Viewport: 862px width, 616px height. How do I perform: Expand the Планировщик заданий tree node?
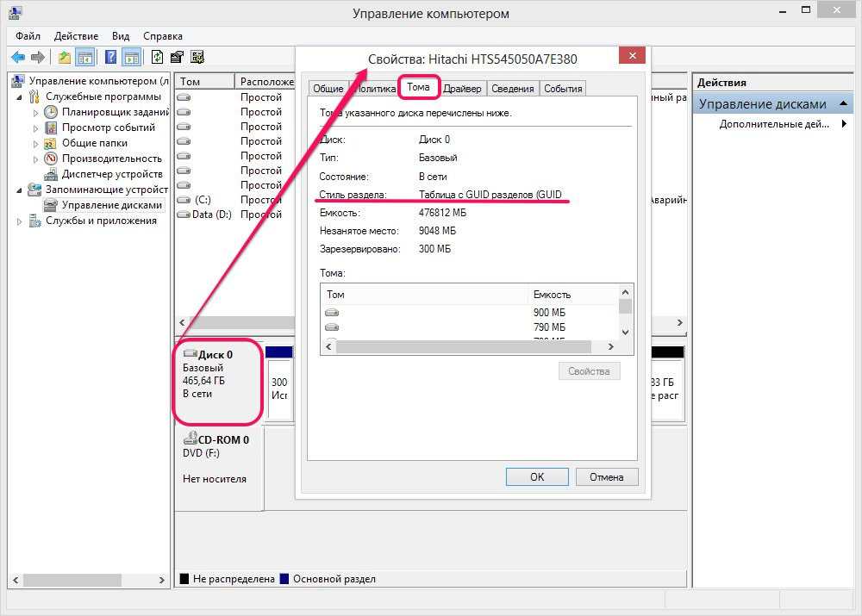point(35,113)
